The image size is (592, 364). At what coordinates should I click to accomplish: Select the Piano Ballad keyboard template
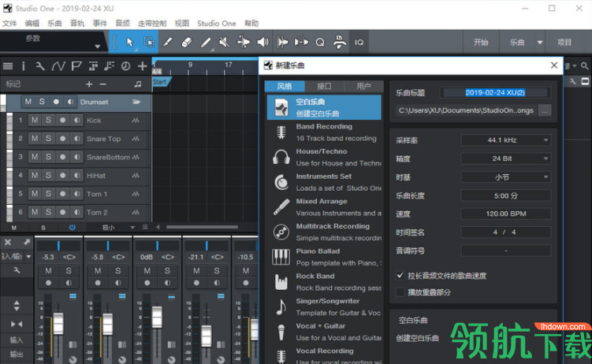[325, 257]
